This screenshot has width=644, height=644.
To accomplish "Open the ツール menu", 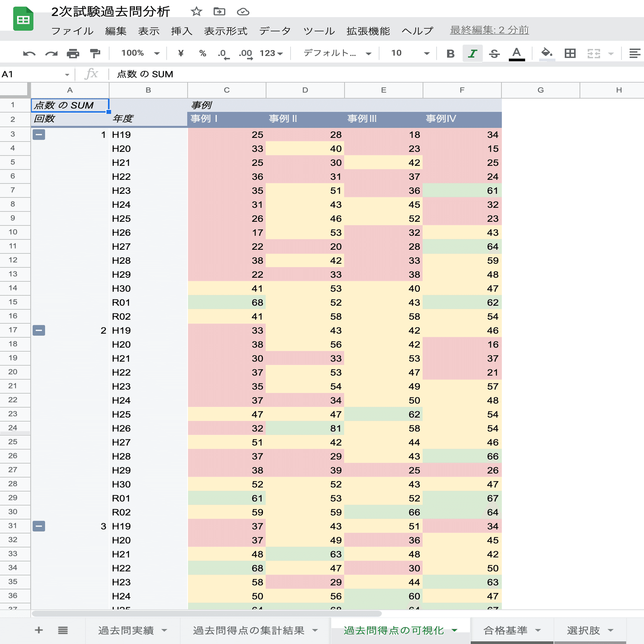I will click(319, 31).
